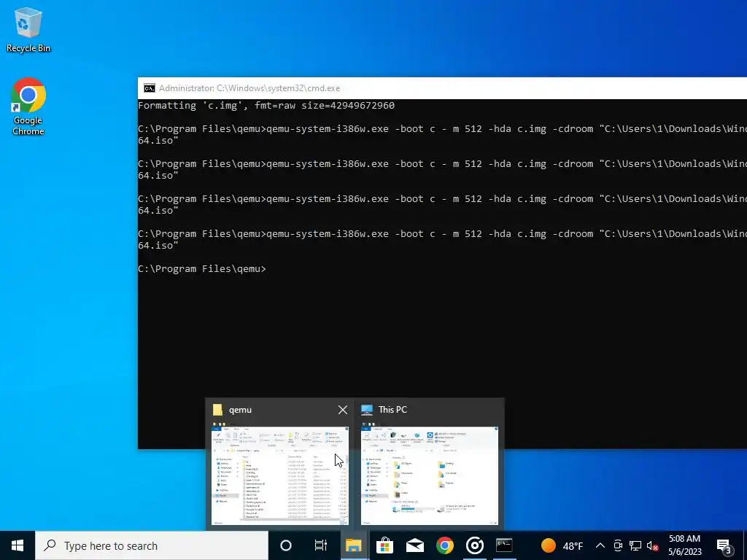This screenshot has height=560, width=747.
Task: Open Mail app from taskbar
Action: tap(415, 545)
